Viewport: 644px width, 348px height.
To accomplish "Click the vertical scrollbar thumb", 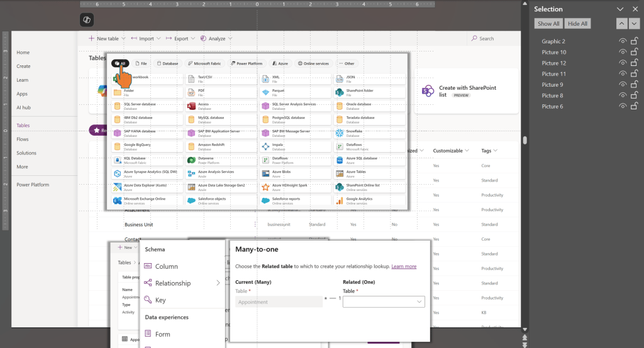I will (x=525, y=140).
